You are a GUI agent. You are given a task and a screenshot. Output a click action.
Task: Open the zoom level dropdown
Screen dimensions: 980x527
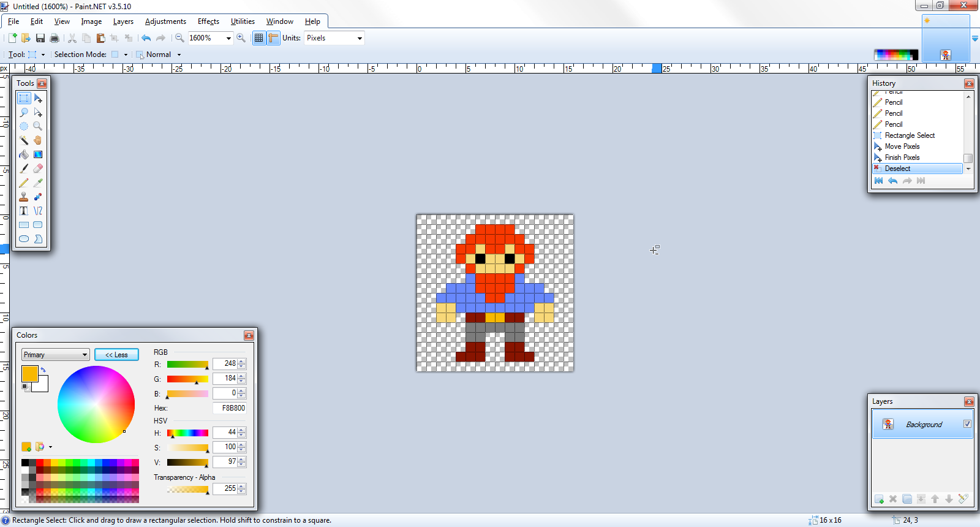coord(228,38)
